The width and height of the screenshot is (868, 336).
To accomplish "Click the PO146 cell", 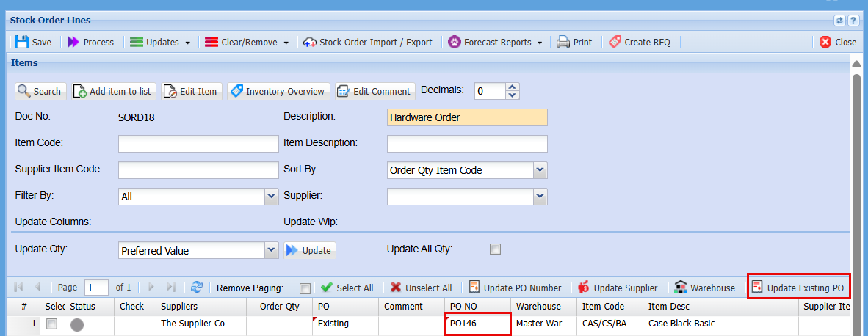I will 477,324.
